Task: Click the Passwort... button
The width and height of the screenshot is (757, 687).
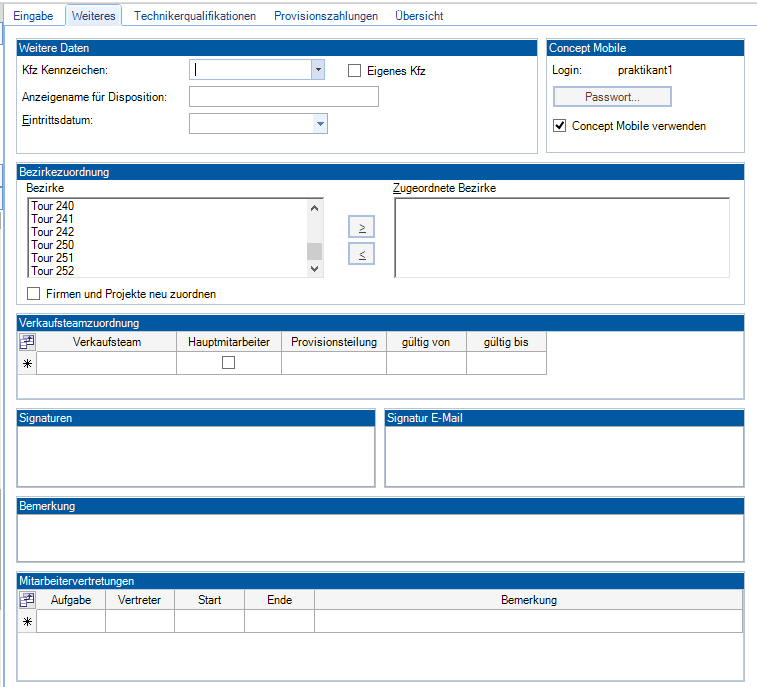Action: [612, 97]
